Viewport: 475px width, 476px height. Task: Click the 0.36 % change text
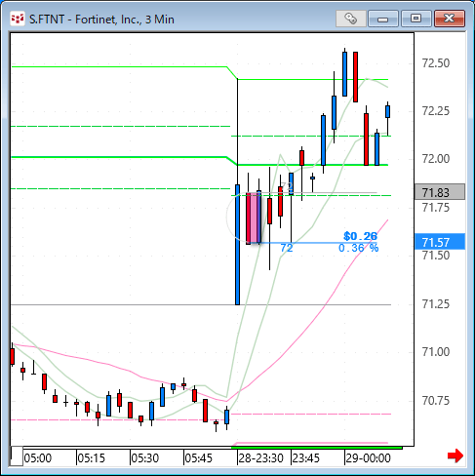click(x=359, y=248)
